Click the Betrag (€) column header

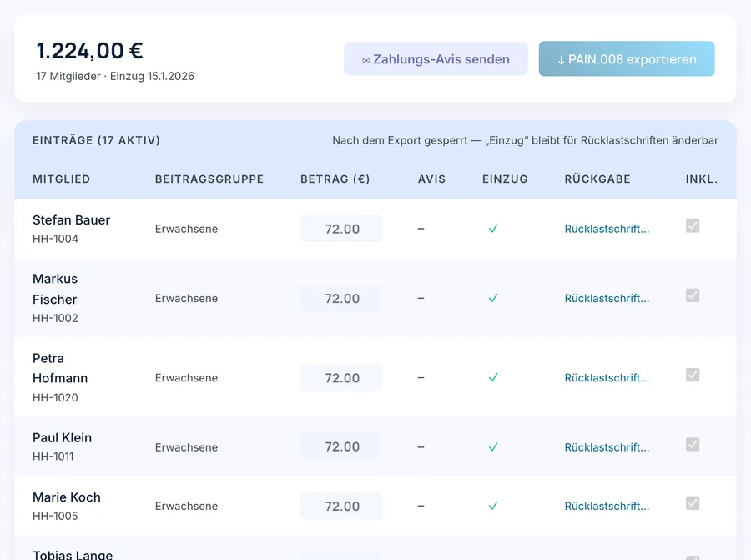(335, 179)
